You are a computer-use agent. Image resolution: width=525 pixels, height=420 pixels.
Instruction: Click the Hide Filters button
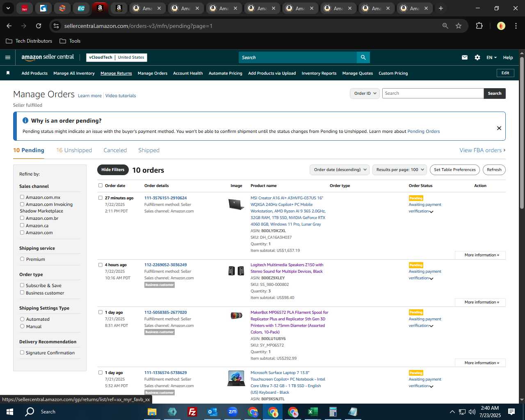point(113,170)
